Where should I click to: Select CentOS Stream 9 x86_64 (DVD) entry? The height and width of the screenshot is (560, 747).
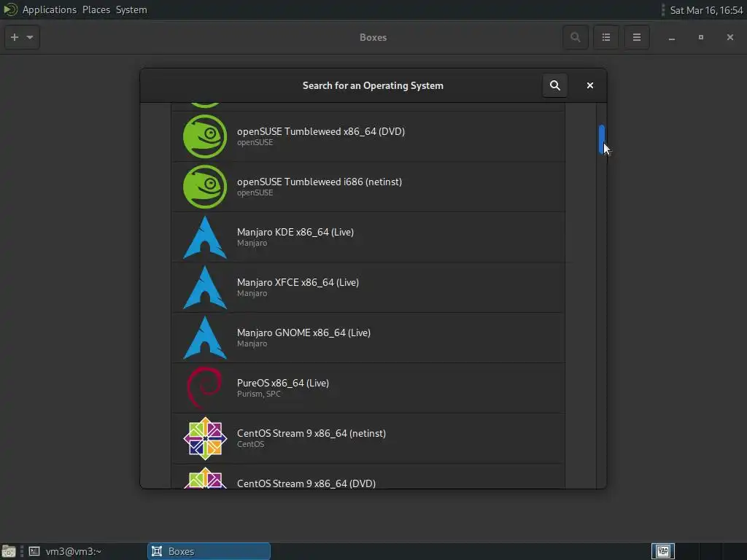(368, 476)
